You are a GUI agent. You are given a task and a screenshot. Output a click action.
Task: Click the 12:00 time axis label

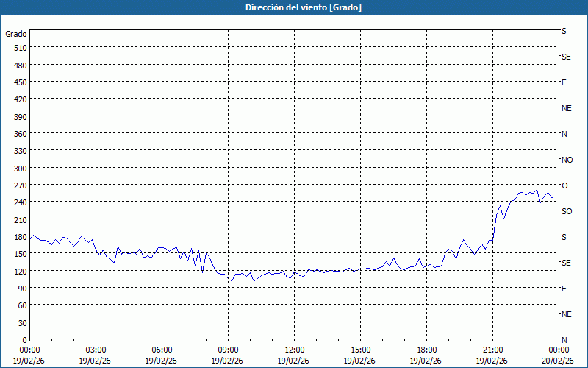pyautogui.click(x=294, y=350)
